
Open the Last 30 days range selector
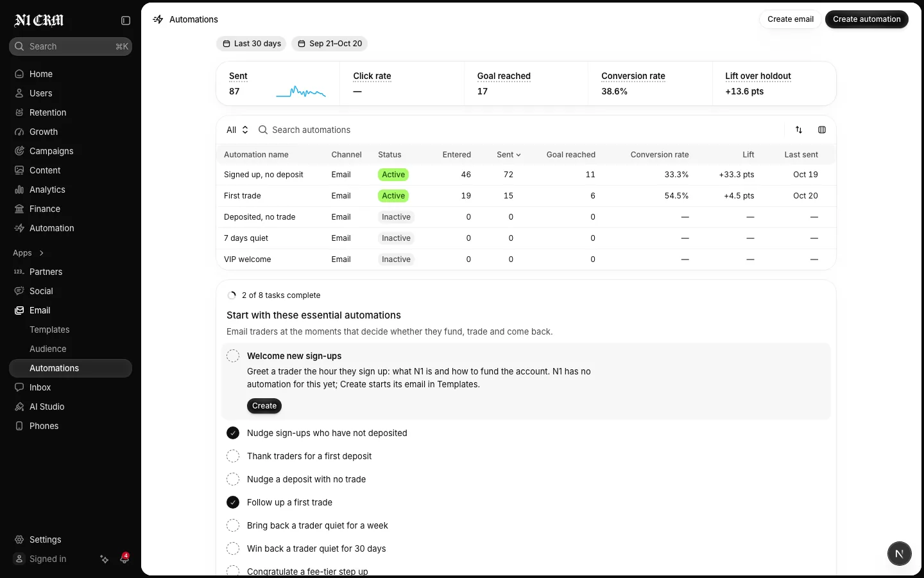click(x=252, y=44)
